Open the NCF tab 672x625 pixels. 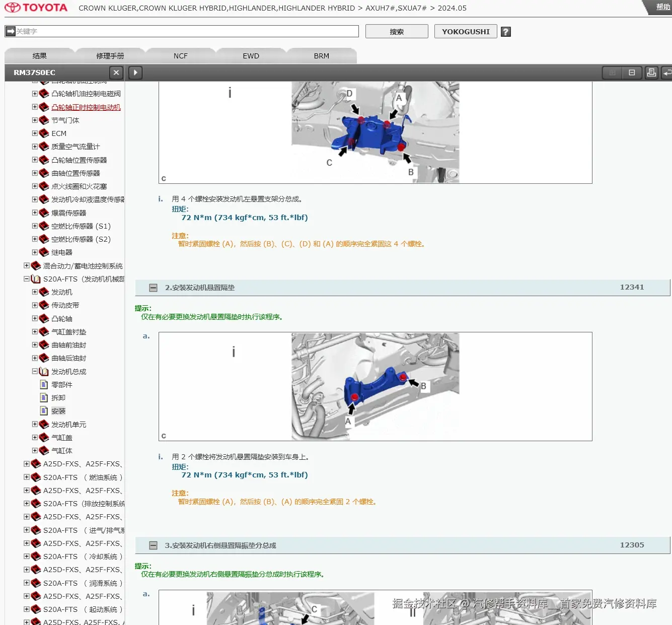(181, 56)
